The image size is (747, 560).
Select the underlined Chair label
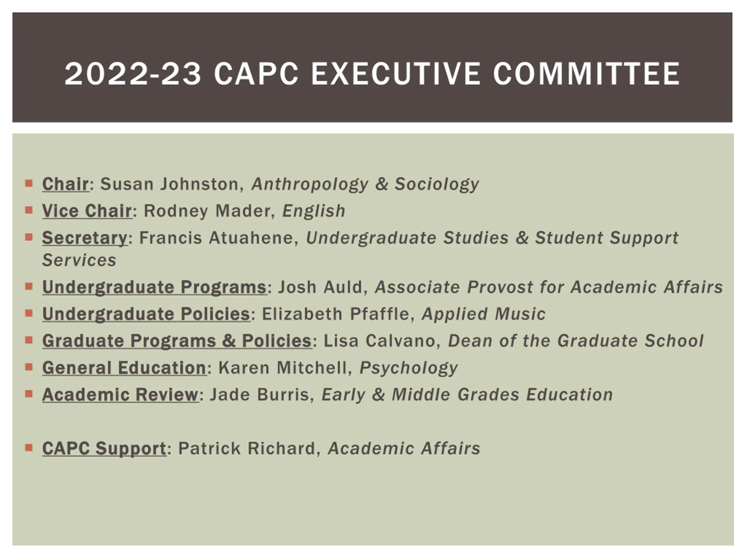(x=66, y=184)
